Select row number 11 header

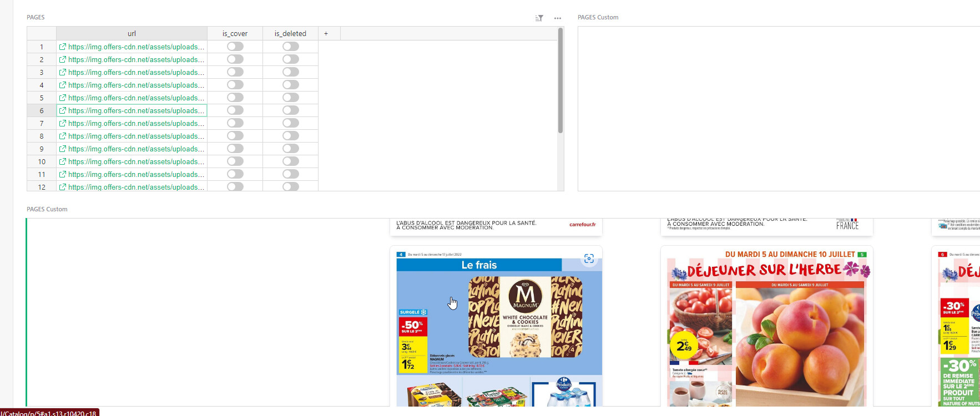pos(42,175)
